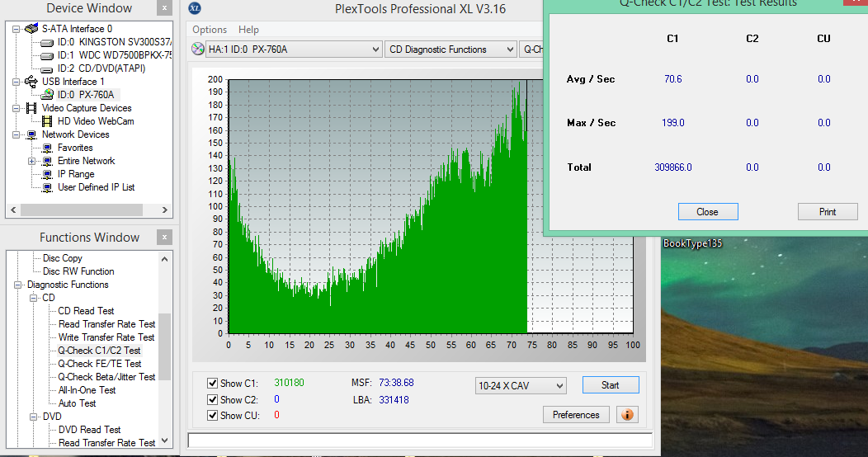Open the Help menu

pos(248,30)
